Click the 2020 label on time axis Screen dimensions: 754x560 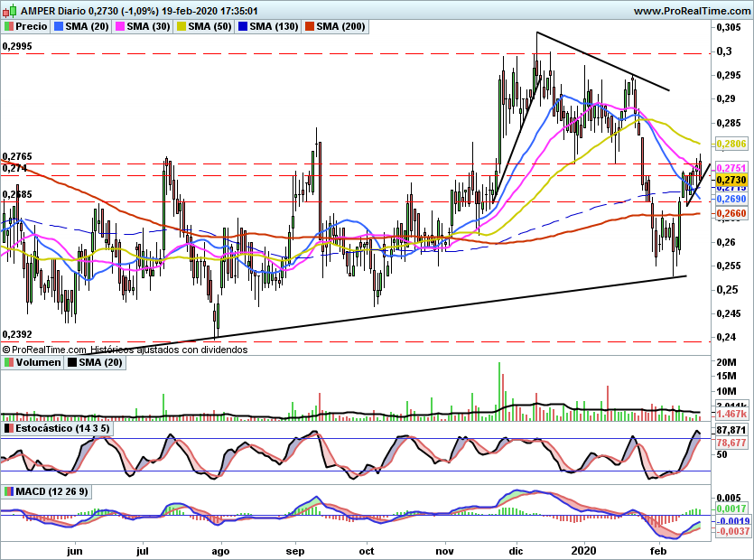(x=583, y=551)
